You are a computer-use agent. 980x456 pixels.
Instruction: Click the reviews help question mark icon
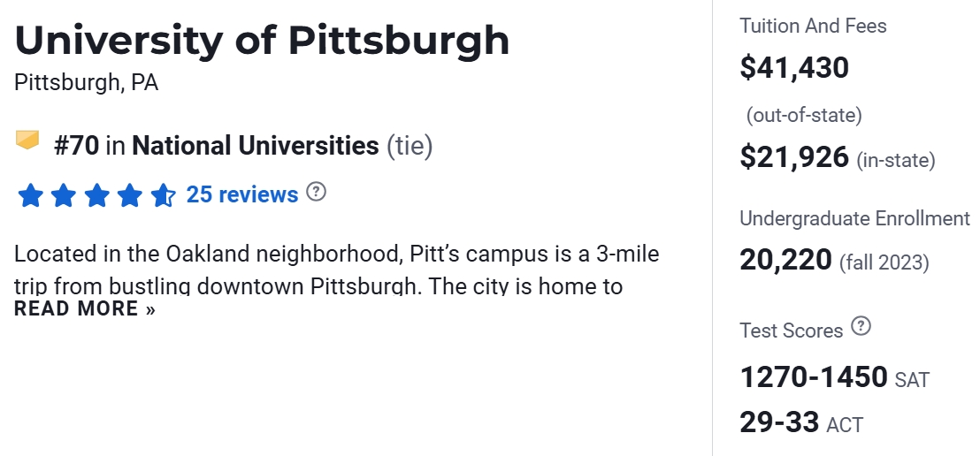(x=316, y=192)
